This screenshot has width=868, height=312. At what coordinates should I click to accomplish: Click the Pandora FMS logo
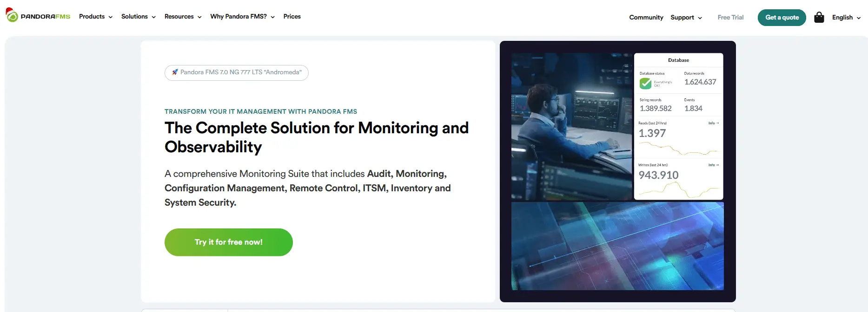tap(38, 15)
